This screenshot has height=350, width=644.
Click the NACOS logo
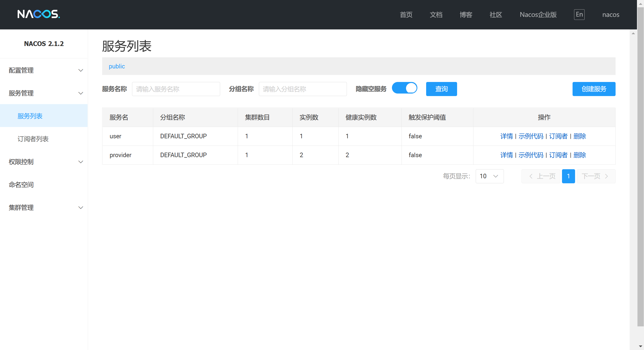coord(38,14)
